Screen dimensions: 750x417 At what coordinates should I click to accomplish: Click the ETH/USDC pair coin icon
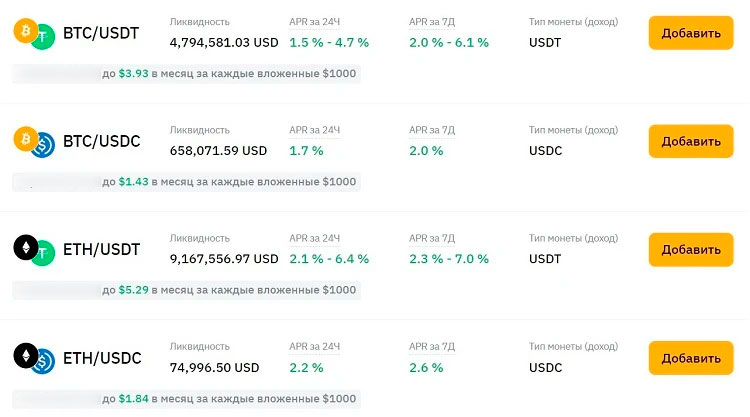pyautogui.click(x=33, y=358)
